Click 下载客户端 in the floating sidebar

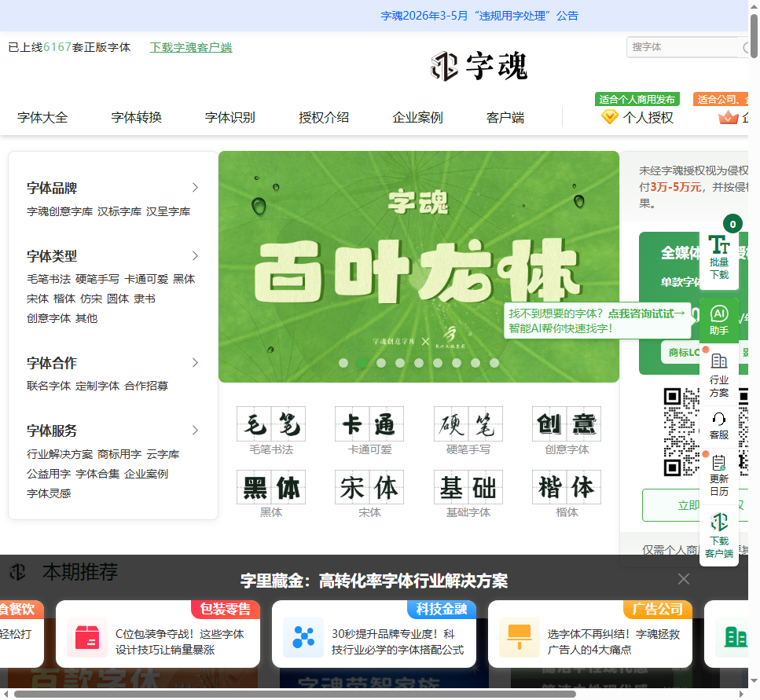click(719, 536)
